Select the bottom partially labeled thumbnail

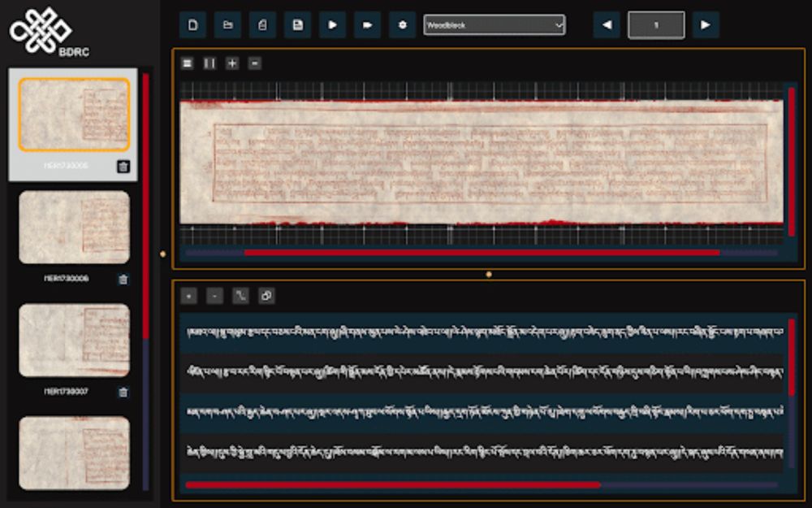[x=74, y=453]
